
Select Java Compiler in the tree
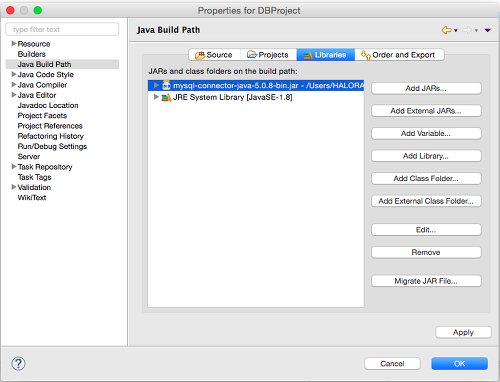pyautogui.click(x=42, y=85)
